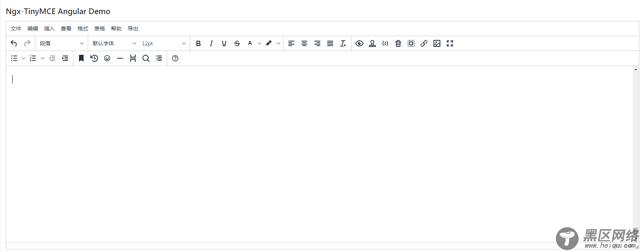
Task: Insert a hyperlink with the chain icon
Action: point(424,43)
